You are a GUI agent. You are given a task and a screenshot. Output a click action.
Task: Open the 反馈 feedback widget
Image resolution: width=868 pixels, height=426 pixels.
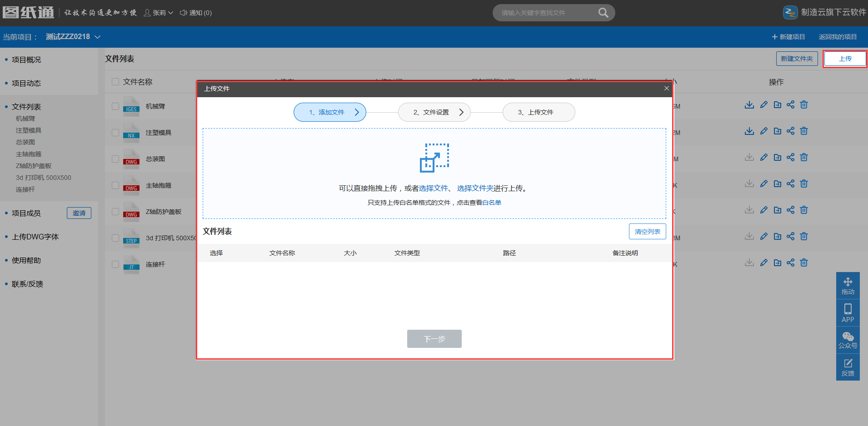point(848,367)
